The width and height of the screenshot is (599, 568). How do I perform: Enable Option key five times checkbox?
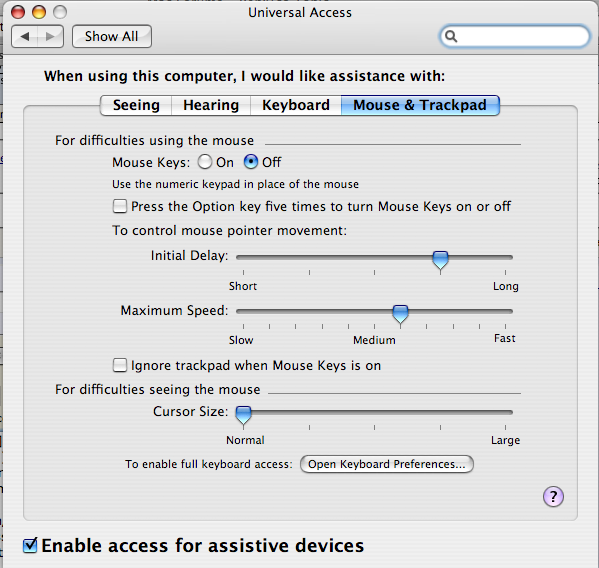120,206
